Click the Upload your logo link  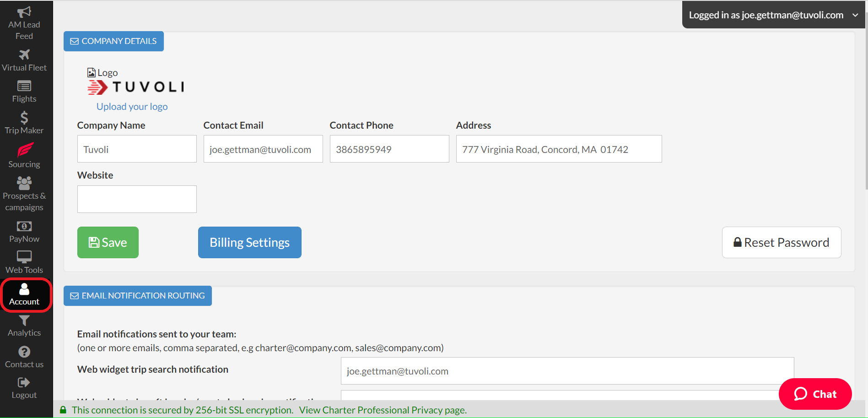click(x=132, y=107)
